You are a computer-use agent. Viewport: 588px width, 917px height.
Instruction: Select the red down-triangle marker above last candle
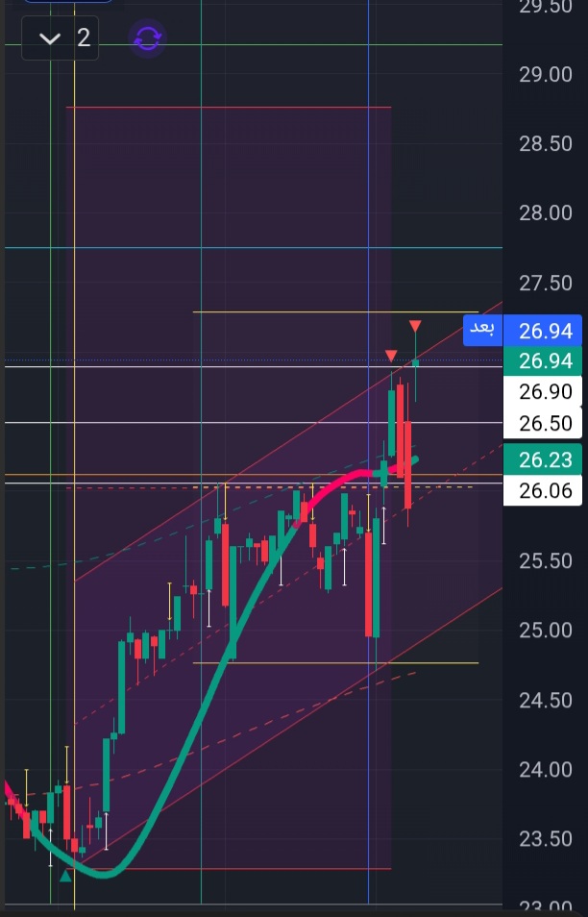pyautogui.click(x=415, y=325)
